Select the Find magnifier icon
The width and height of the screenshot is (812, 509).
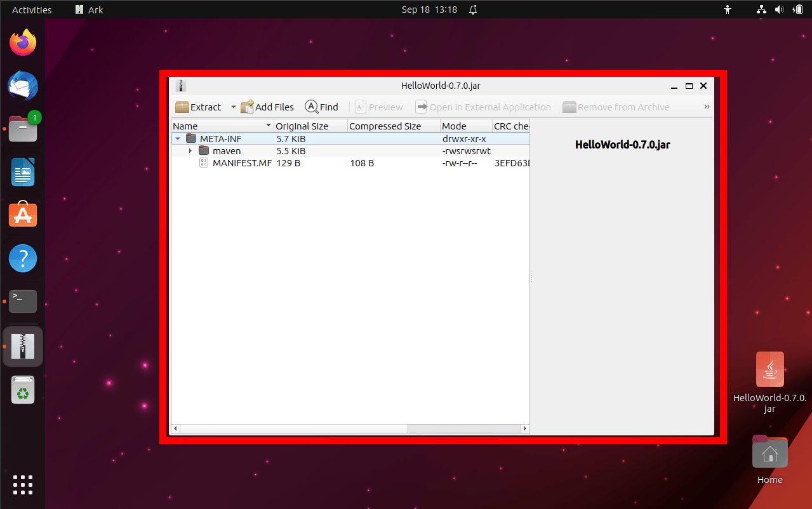click(311, 107)
